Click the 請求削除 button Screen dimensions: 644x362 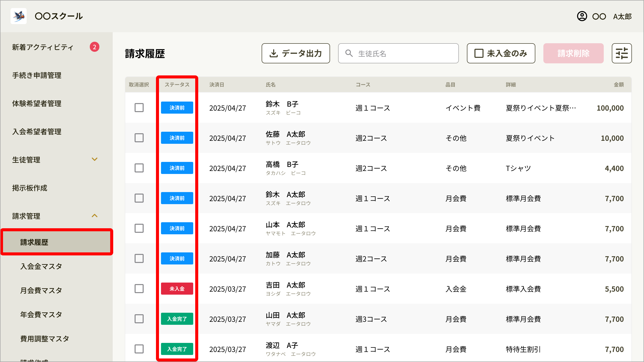click(x=574, y=53)
